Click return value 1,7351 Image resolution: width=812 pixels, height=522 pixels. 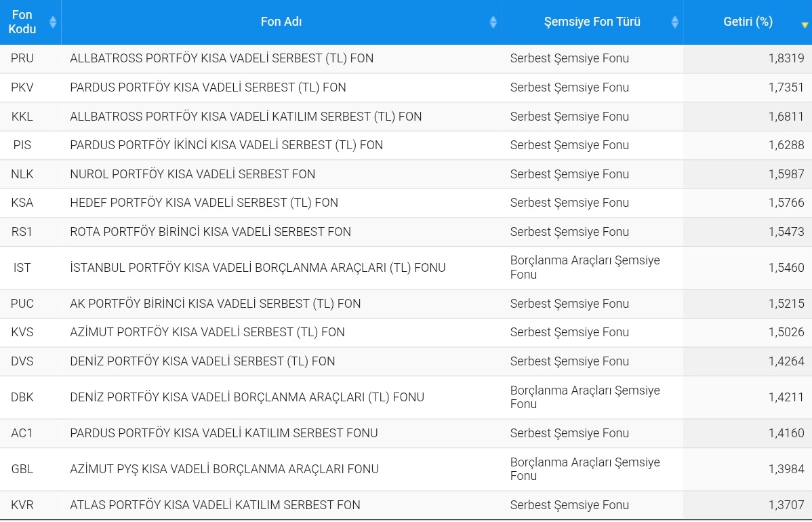pos(786,87)
